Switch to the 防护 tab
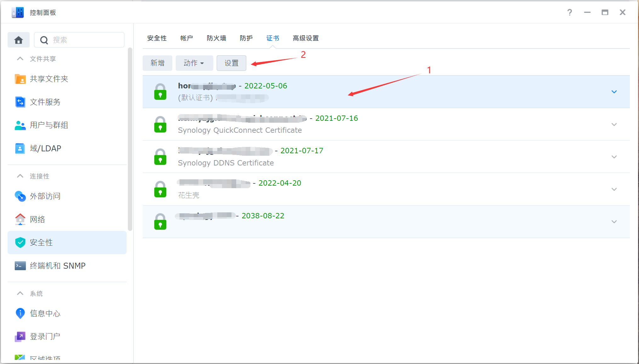 [x=246, y=38]
